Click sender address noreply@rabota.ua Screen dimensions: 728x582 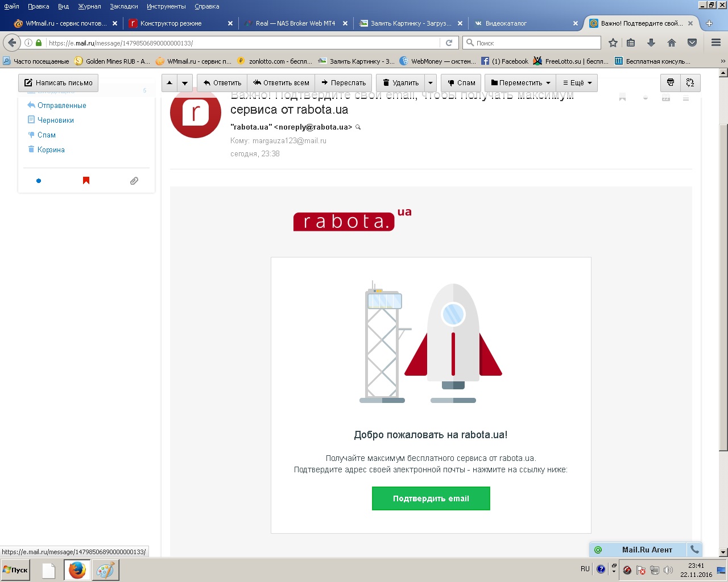tap(313, 127)
